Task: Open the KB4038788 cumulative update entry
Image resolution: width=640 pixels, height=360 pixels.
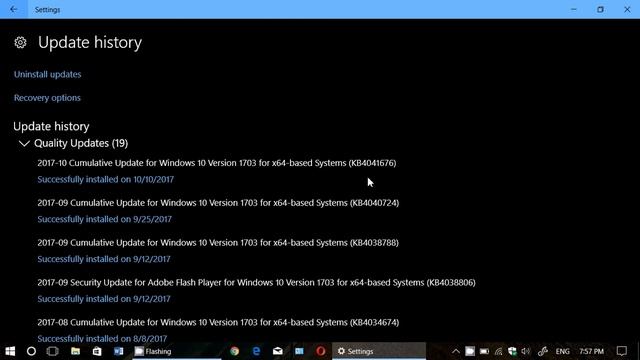Action: [x=218, y=242]
